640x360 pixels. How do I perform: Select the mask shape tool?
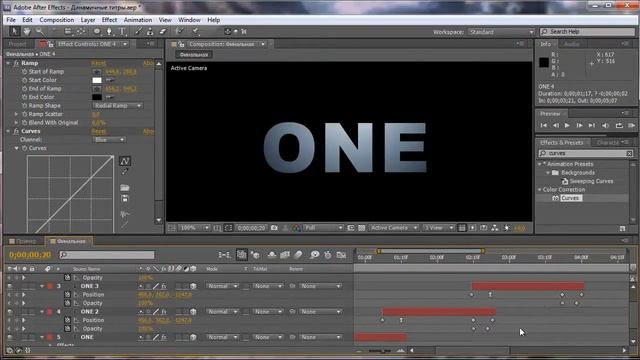pyautogui.click(x=97, y=31)
